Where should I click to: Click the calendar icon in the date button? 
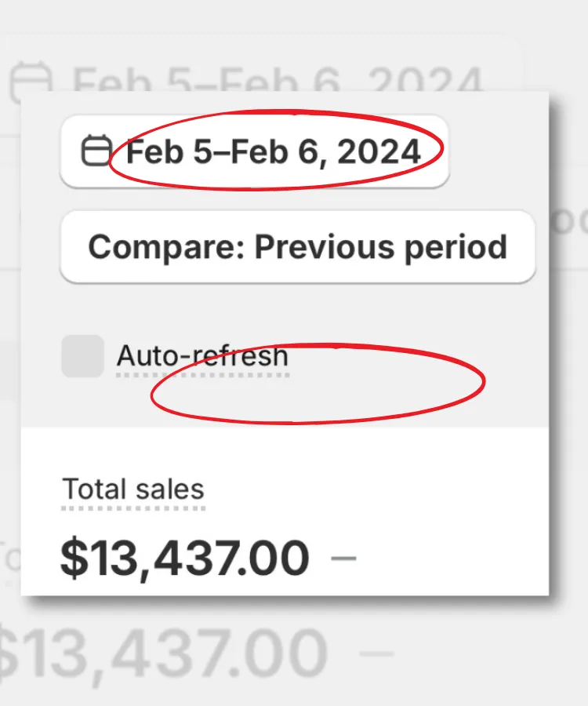coord(96,151)
